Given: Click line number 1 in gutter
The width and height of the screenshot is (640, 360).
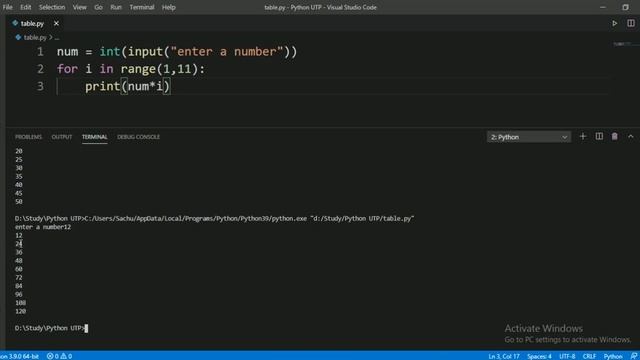Looking at the screenshot, I should [40, 52].
